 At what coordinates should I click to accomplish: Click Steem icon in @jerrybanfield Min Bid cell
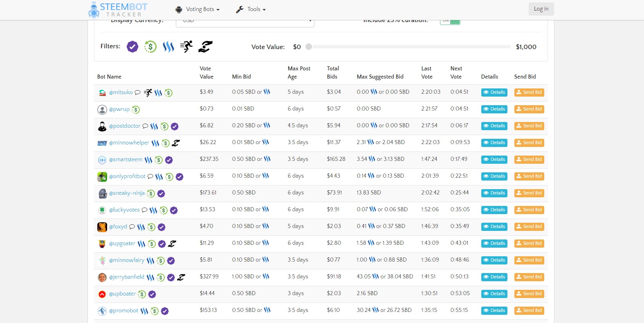[x=266, y=276]
